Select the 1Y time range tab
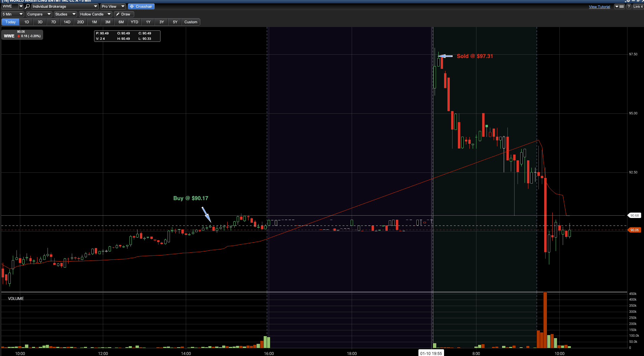644x356 pixels. 148,22
